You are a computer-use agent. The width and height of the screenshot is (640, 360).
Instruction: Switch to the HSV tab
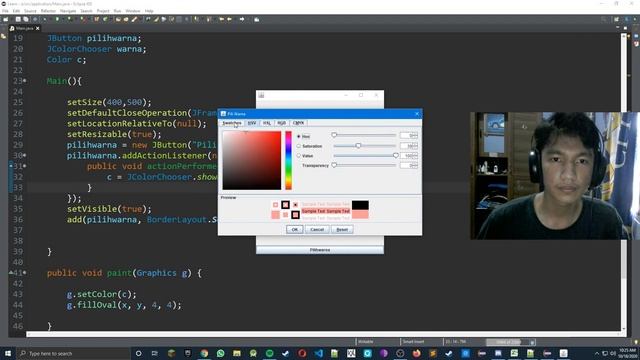(x=252, y=123)
